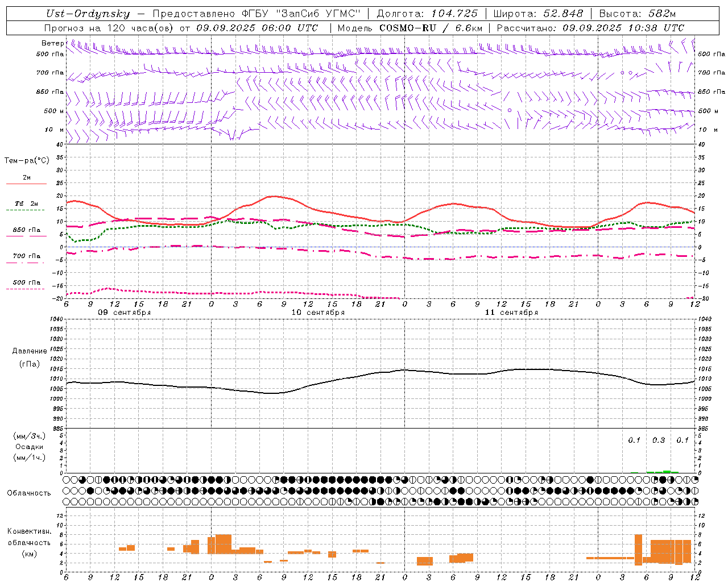Click the 1000 value on right pressure axis
The width and height of the screenshot is (728, 582).
pos(704,399)
